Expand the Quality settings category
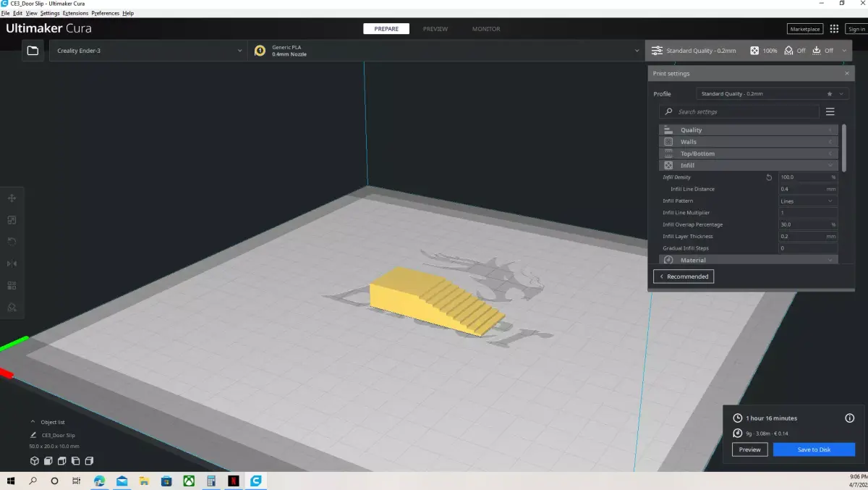Viewport: 868px width, 490px height. [x=749, y=130]
